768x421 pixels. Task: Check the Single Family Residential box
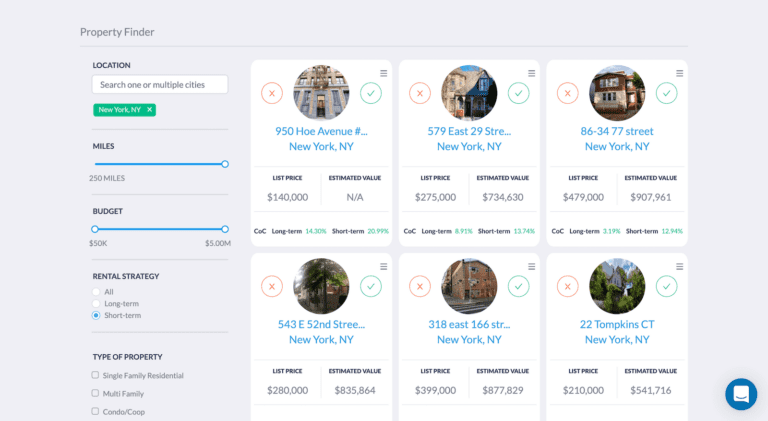tap(95, 375)
